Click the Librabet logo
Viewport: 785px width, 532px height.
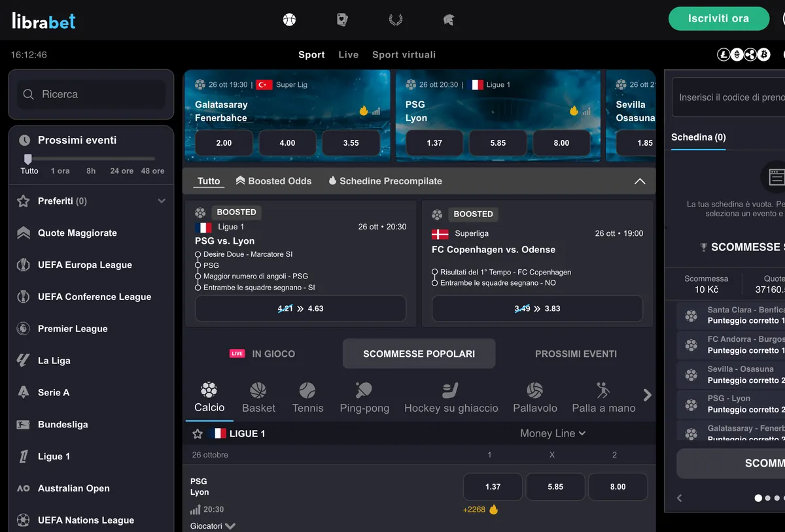coord(44,20)
